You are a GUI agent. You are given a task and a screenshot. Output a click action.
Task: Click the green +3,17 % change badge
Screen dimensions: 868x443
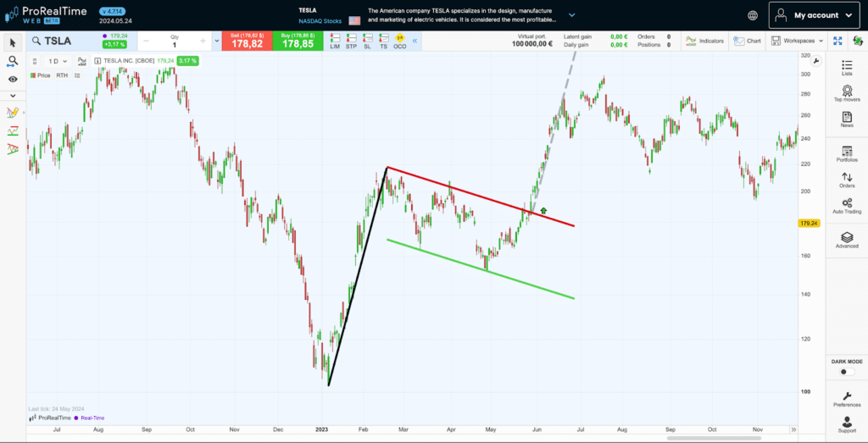coord(114,44)
